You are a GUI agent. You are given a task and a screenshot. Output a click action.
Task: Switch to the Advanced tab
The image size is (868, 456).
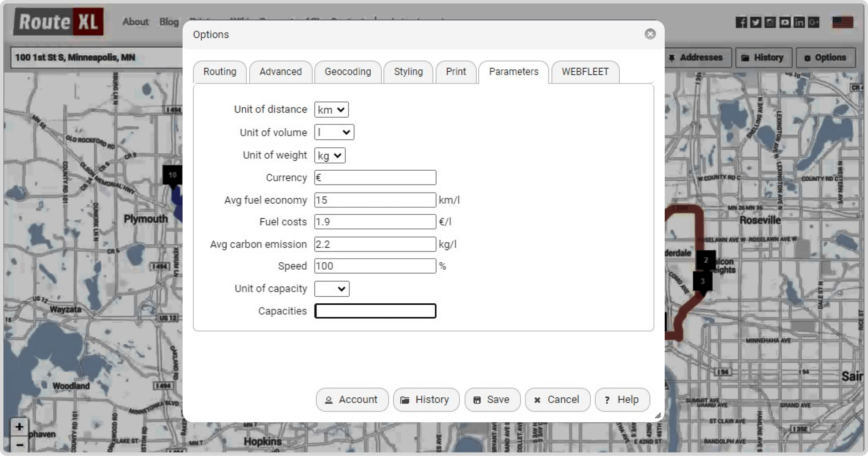point(280,71)
